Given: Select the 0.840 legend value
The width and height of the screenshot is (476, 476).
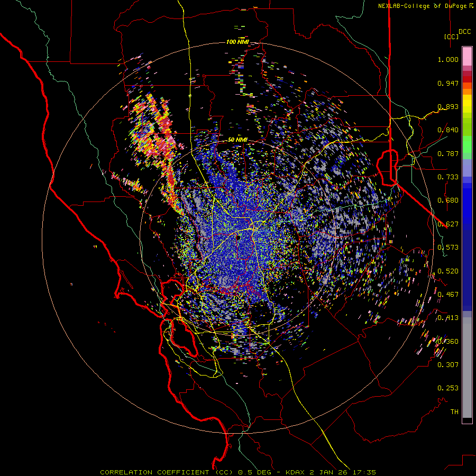Looking at the screenshot, I should (x=448, y=130).
